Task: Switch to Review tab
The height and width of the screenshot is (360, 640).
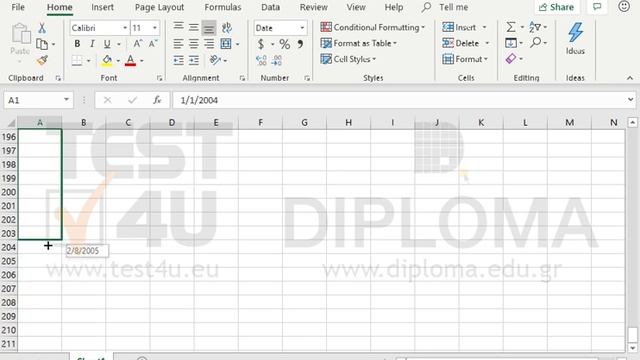Action: (313, 7)
